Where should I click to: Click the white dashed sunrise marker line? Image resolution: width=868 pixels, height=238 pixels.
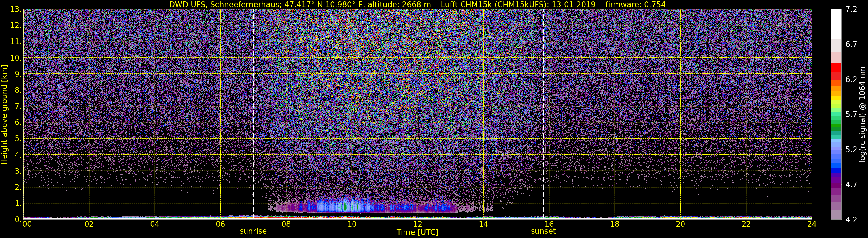pos(253,114)
